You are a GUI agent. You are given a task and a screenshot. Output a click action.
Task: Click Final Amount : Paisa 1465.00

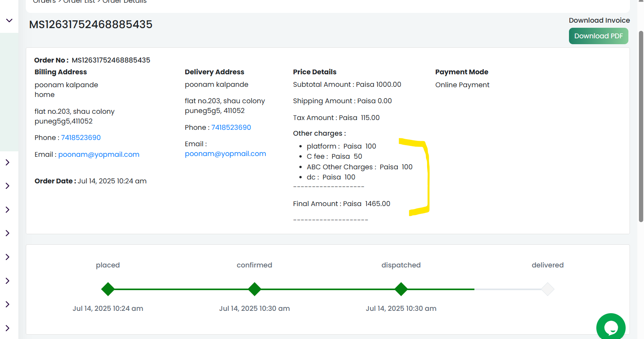[342, 204]
